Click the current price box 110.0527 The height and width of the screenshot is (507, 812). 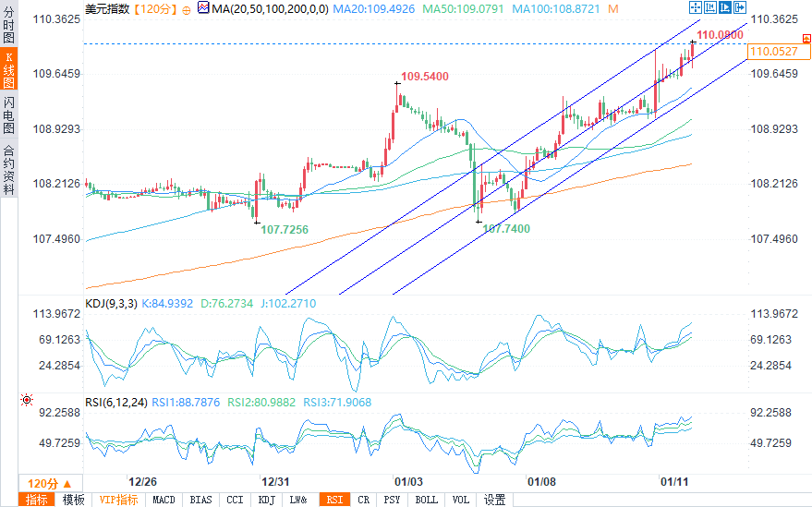point(779,52)
